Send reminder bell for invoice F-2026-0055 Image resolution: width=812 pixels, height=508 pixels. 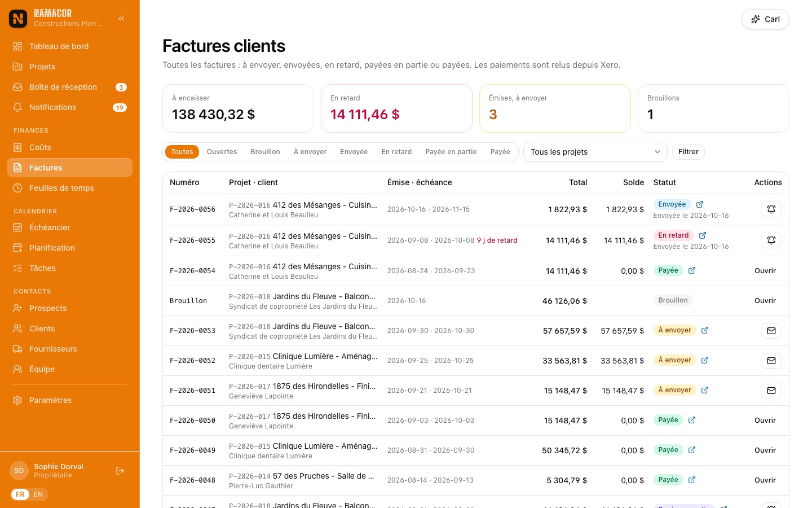[x=771, y=240]
